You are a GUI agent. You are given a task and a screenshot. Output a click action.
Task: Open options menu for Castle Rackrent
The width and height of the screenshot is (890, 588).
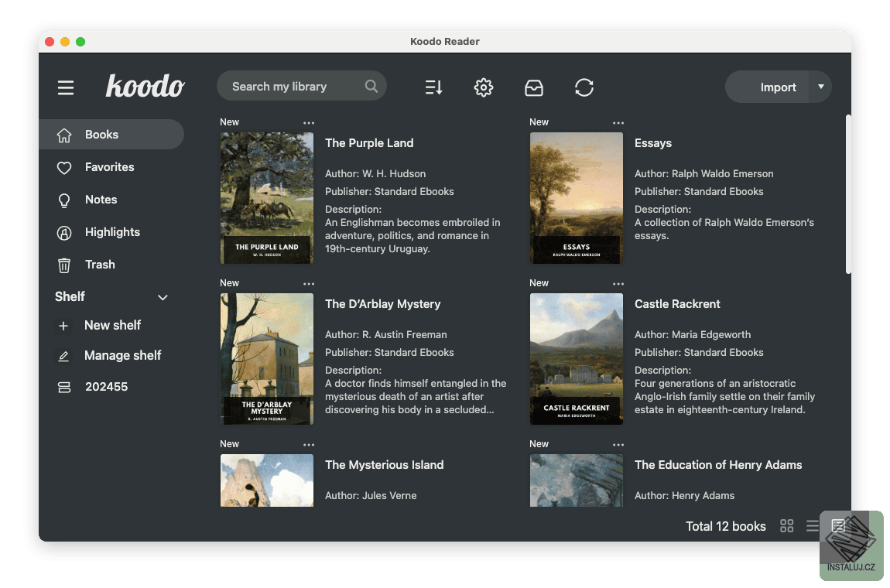[618, 283]
